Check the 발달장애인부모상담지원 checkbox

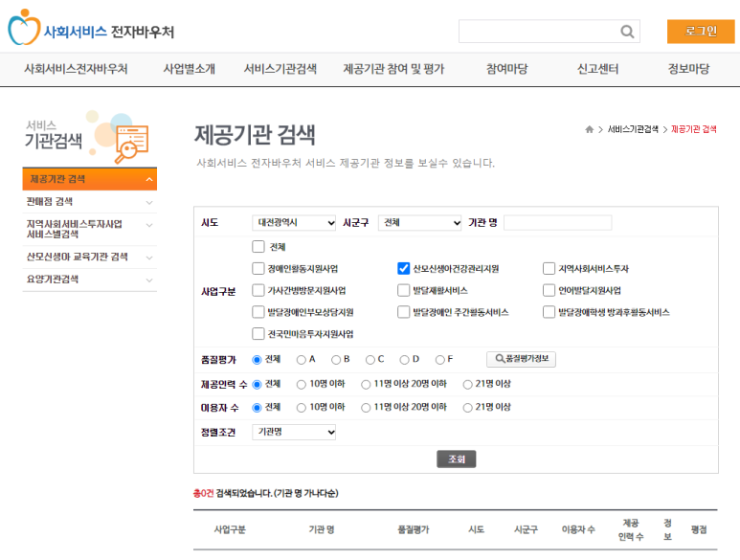tap(258, 312)
